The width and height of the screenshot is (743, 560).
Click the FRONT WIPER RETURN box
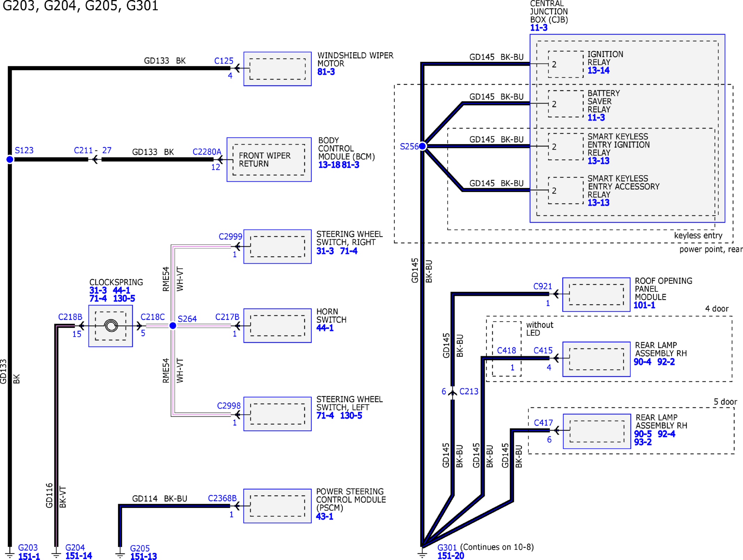click(x=269, y=160)
